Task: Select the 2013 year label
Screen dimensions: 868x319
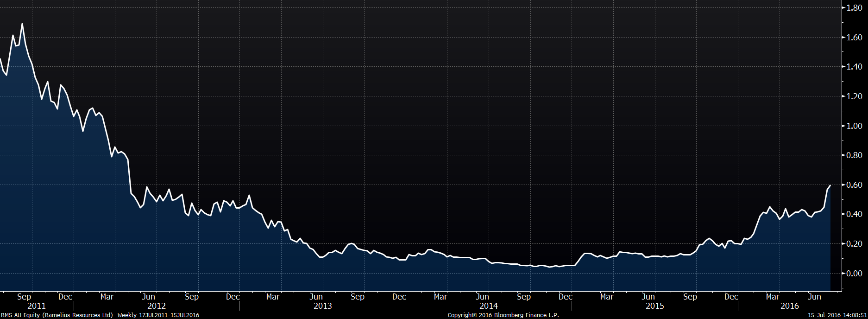Action: (x=323, y=306)
